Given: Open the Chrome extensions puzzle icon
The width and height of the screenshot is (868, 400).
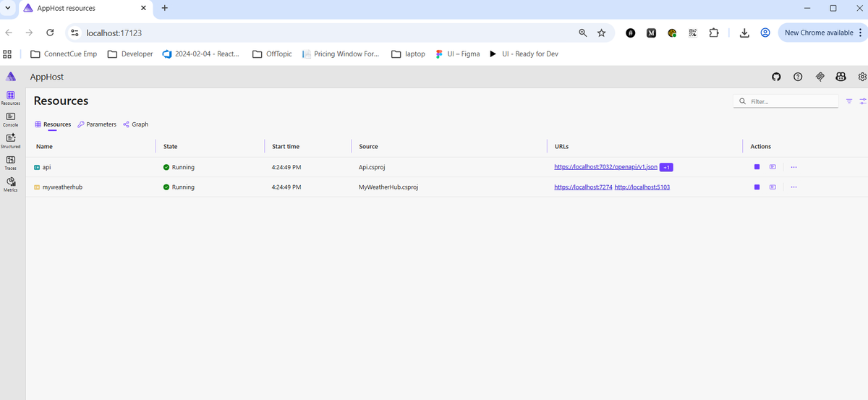Looking at the screenshot, I should 714,33.
